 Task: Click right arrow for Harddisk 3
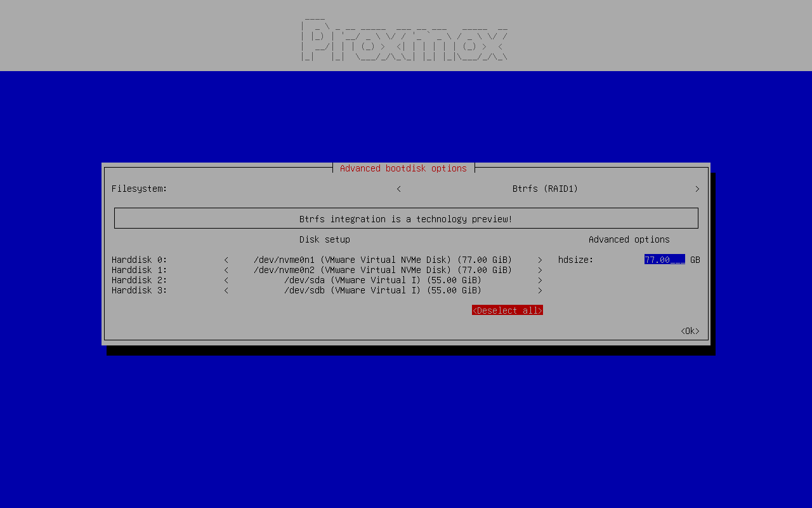(x=540, y=290)
